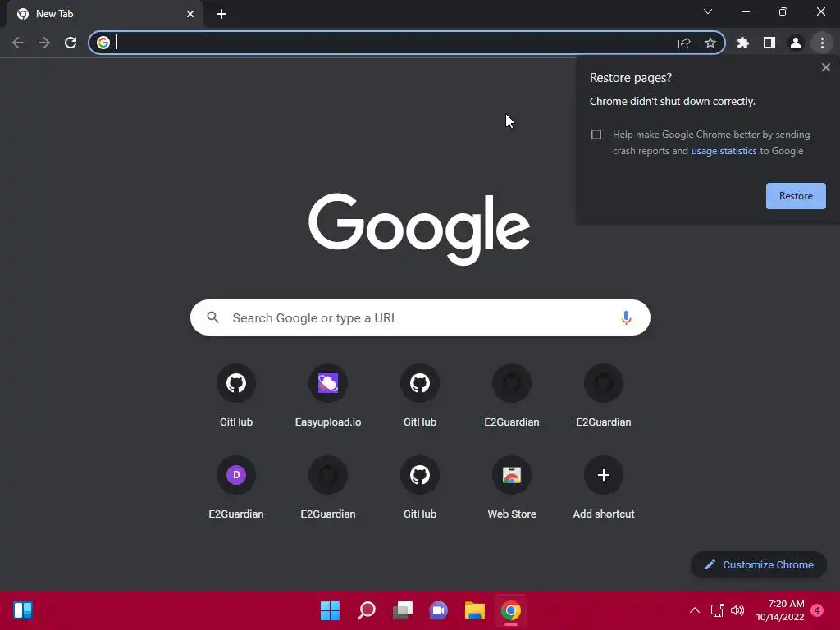The image size is (840, 630).
Task: Open Windows Start menu
Action: point(330,610)
